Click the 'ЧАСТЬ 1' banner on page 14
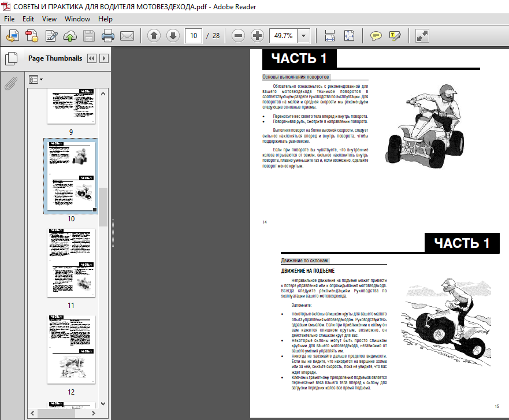The height and width of the screenshot is (420, 509). coord(299,58)
